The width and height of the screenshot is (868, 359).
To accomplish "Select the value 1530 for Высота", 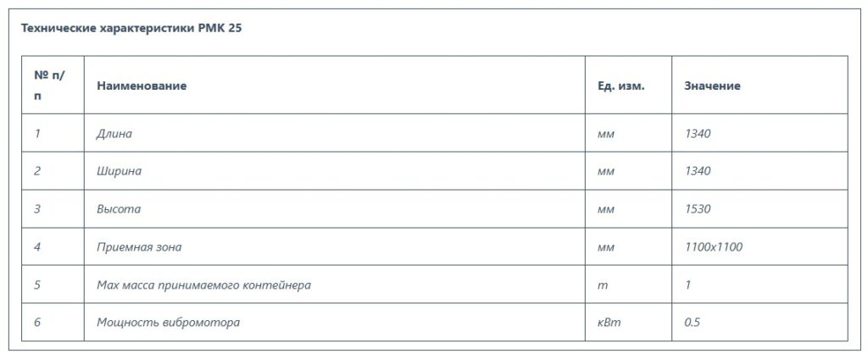I will pos(697,209).
